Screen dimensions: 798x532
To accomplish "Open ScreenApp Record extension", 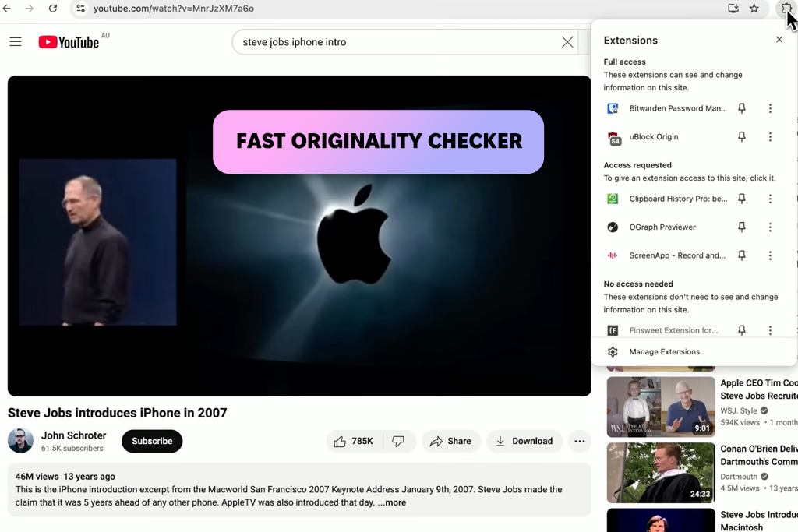I will tap(677, 255).
